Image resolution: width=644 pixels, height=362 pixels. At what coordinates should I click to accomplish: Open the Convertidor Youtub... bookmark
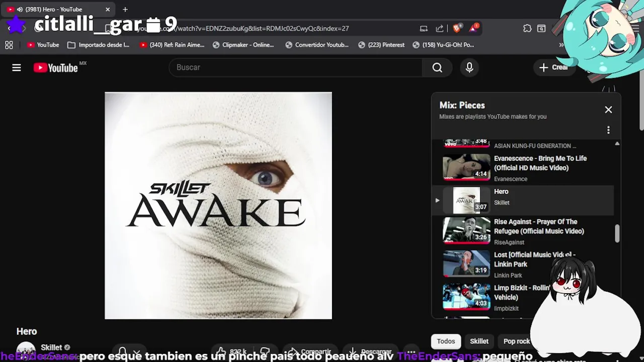pos(317,45)
